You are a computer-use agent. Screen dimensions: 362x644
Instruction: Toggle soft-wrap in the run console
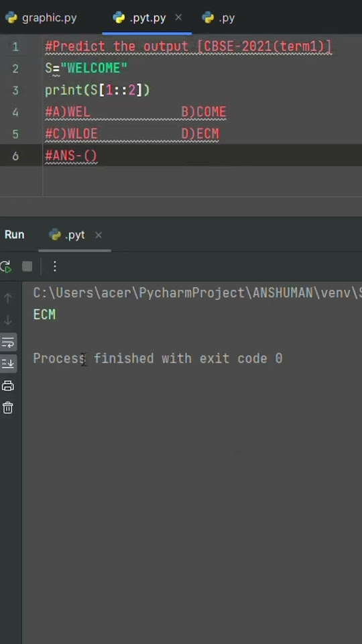8,341
